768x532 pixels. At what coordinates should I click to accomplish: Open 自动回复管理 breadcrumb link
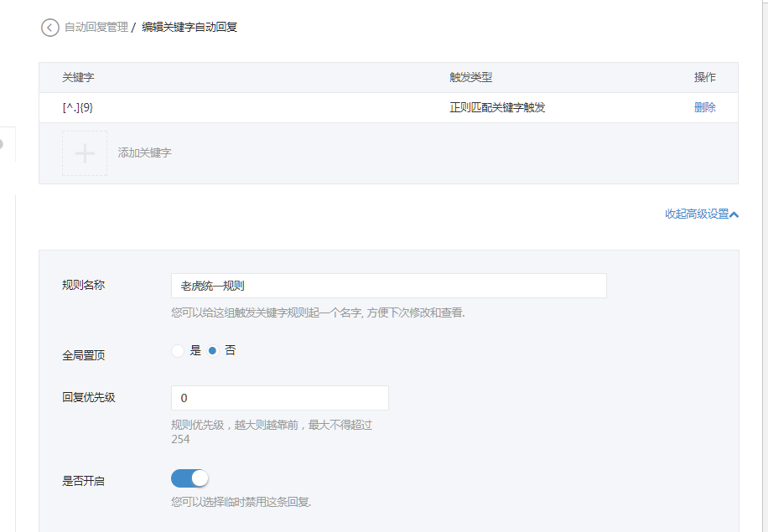click(x=96, y=27)
